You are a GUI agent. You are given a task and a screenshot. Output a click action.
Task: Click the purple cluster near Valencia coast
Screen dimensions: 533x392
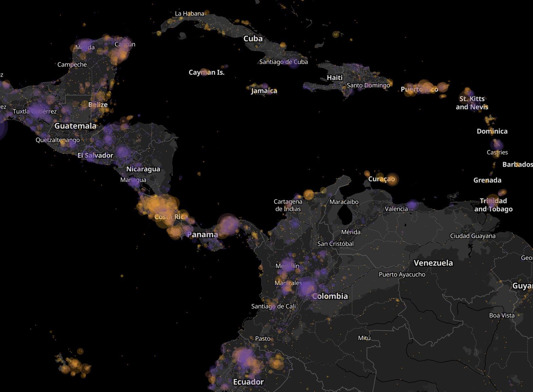[412, 205]
